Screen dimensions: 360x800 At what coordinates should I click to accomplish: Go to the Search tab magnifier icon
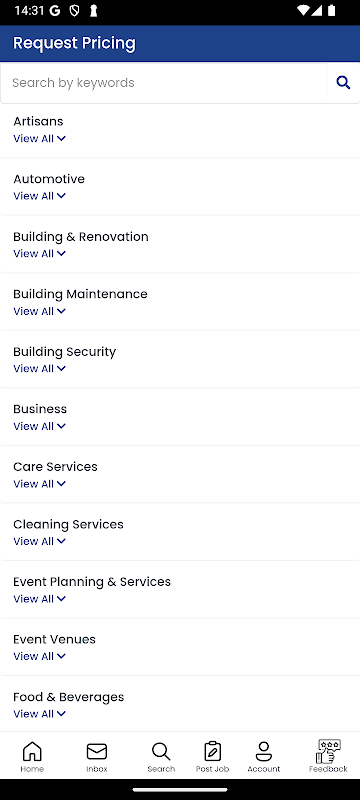click(161, 751)
